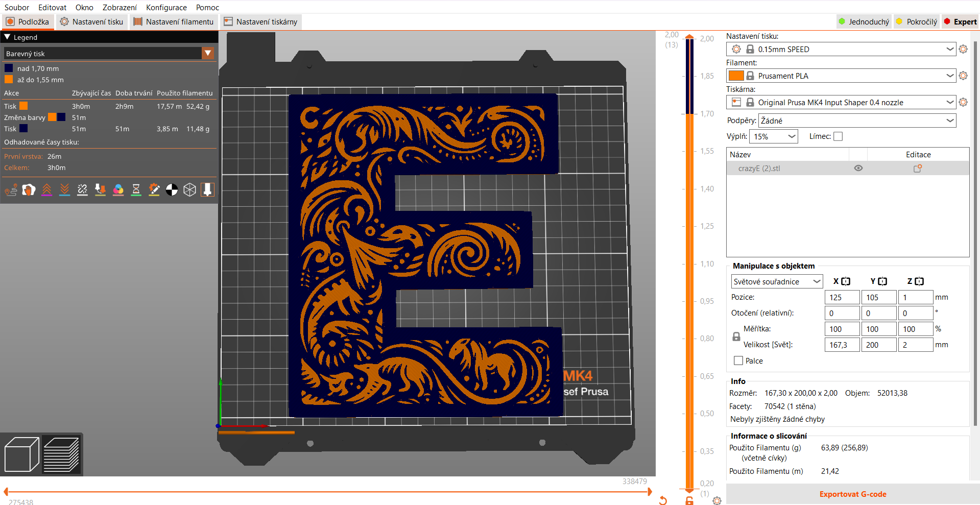Select Expert mode

coord(960,21)
